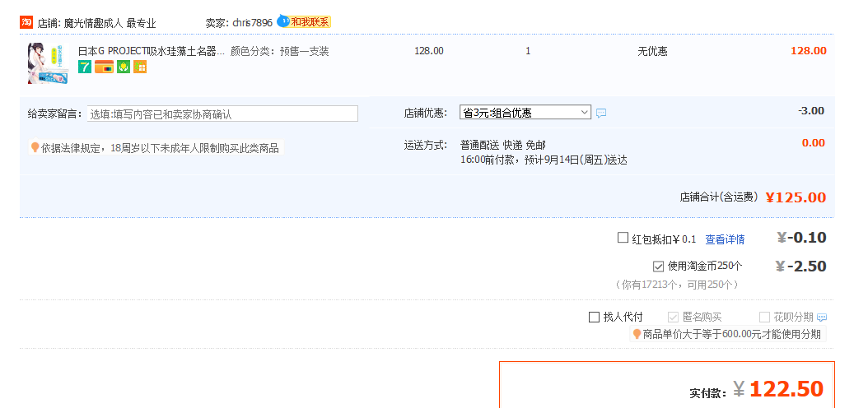Enable the 红包抵扣 checkbox
The width and height of the screenshot is (868, 408).
tap(623, 239)
